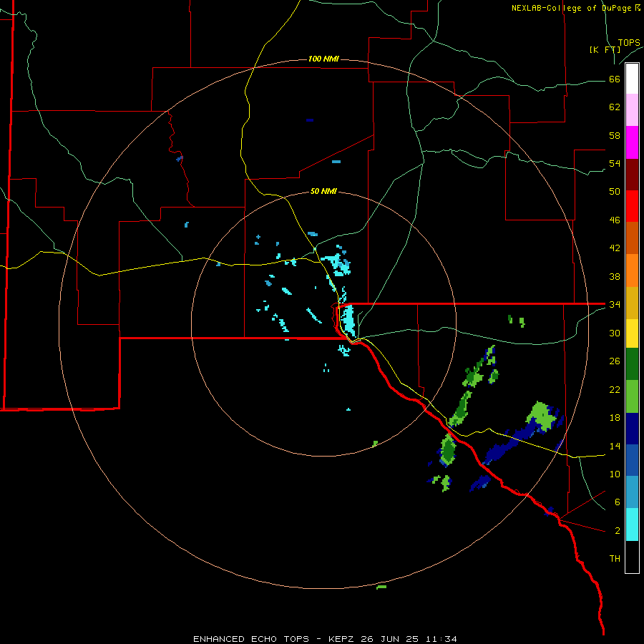This screenshot has width=644, height=644.
Task: Click the legend value 34
Action: point(615,305)
